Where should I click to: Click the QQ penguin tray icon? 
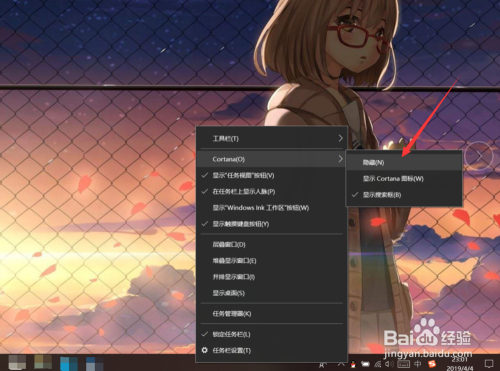coord(353,364)
